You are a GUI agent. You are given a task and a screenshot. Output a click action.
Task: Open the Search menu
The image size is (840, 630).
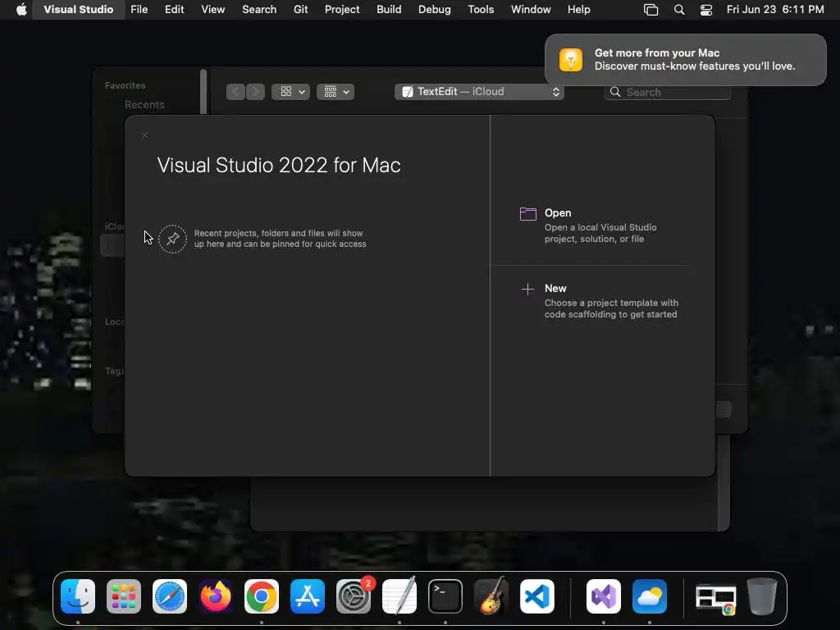tap(259, 10)
